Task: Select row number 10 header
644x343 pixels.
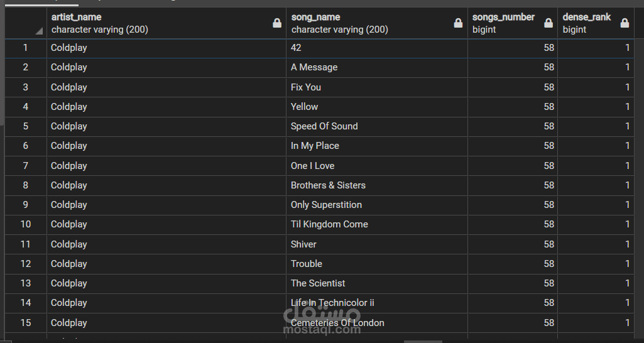Action: [x=26, y=224]
